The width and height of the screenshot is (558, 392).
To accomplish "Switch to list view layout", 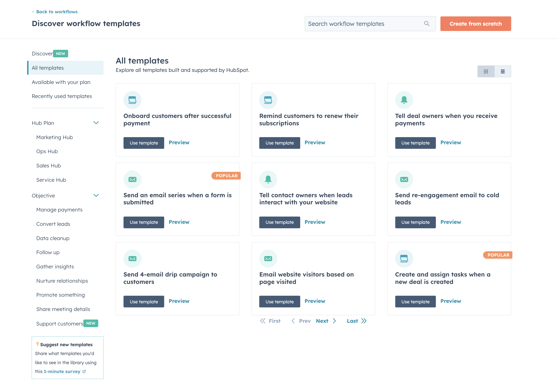I will click(x=502, y=71).
